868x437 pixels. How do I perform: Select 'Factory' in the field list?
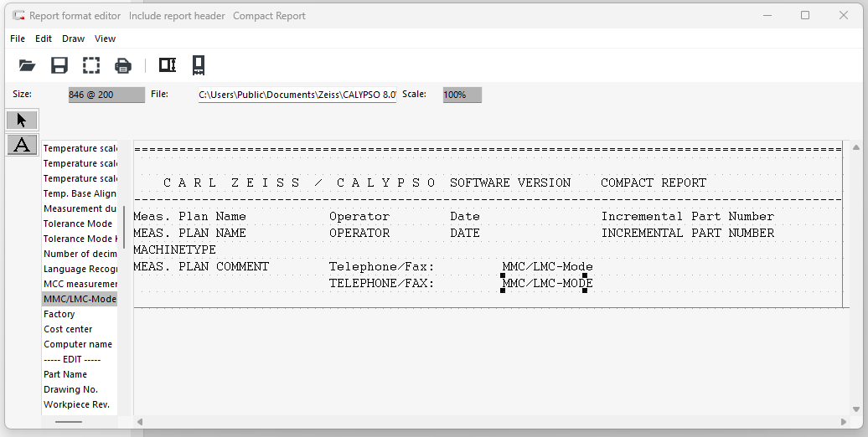[59, 314]
